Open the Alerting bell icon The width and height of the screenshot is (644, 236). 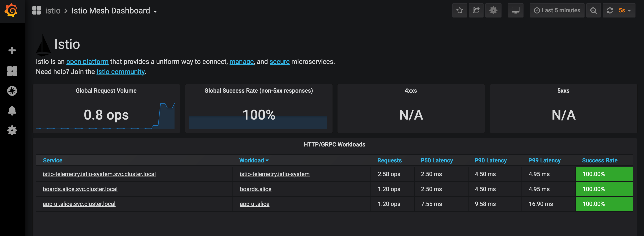[12, 111]
